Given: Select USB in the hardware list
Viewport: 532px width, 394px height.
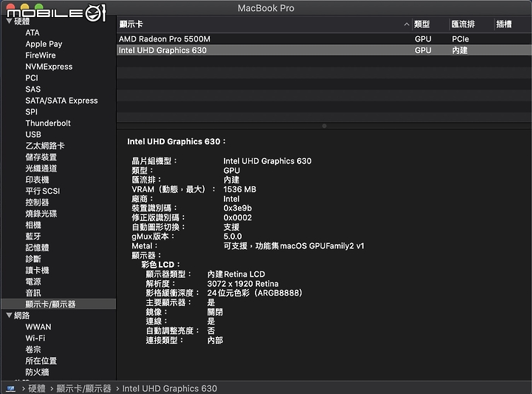Looking at the screenshot, I should point(33,135).
